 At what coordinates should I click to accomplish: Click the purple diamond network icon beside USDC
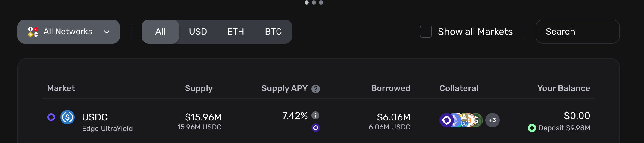pyautogui.click(x=51, y=117)
